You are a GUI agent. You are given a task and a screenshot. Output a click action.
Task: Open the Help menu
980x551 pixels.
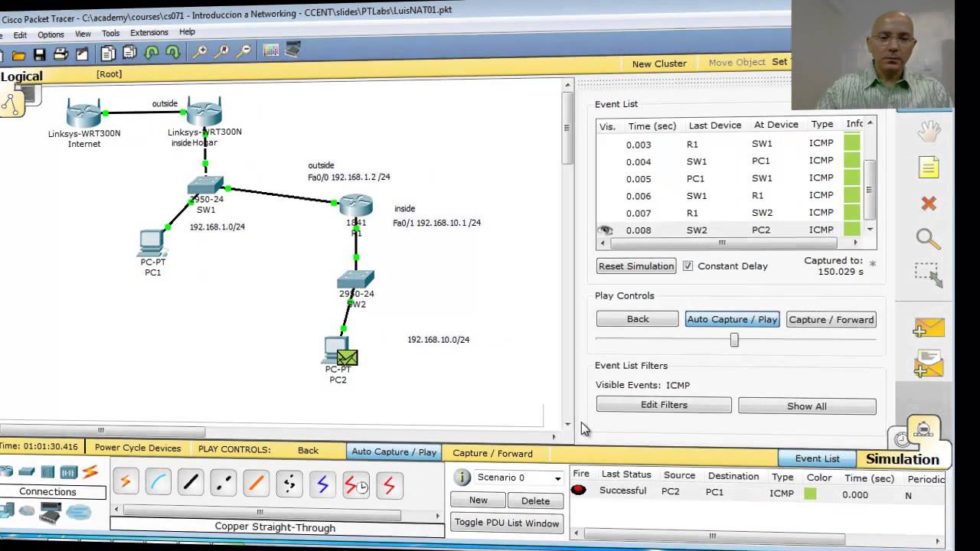(x=187, y=32)
